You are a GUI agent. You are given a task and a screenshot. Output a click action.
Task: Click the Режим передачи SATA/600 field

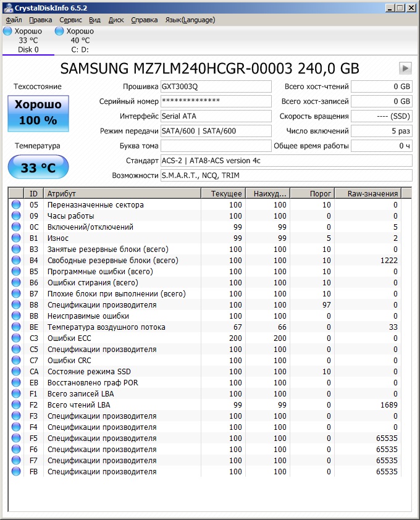pos(216,131)
